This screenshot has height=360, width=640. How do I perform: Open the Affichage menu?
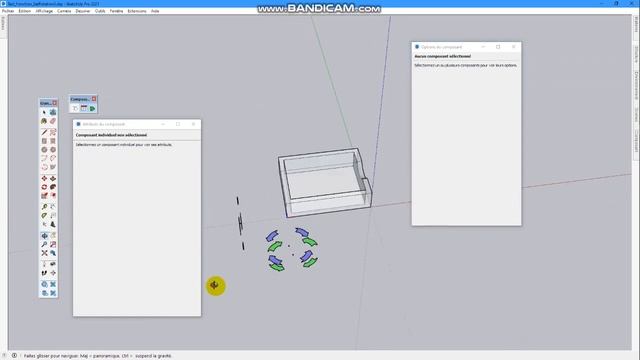pos(44,11)
